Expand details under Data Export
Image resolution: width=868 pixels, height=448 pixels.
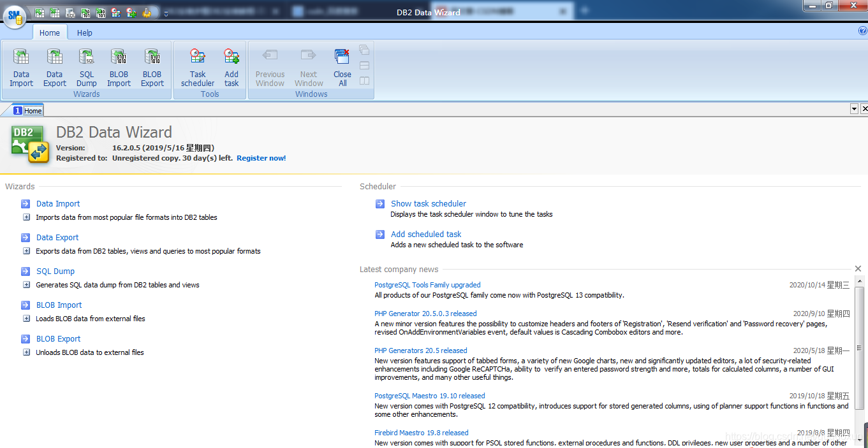click(x=26, y=251)
